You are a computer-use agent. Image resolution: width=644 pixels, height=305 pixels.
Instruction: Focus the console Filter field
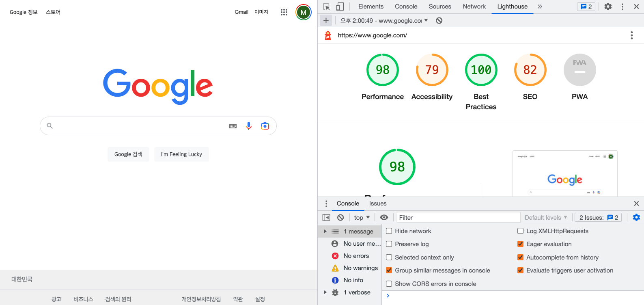pos(459,218)
